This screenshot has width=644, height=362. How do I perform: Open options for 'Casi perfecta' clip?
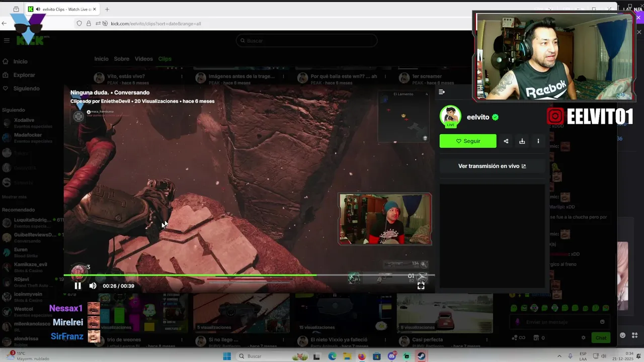click(x=487, y=340)
